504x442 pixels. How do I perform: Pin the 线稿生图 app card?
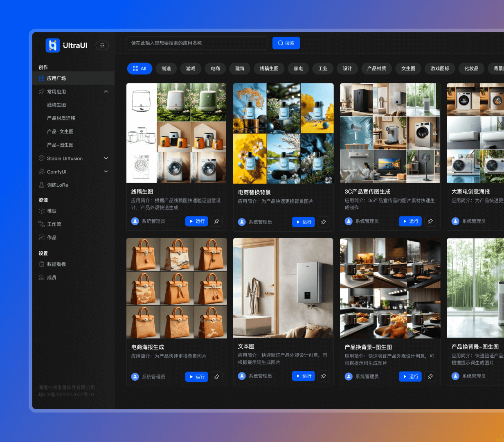tap(217, 221)
